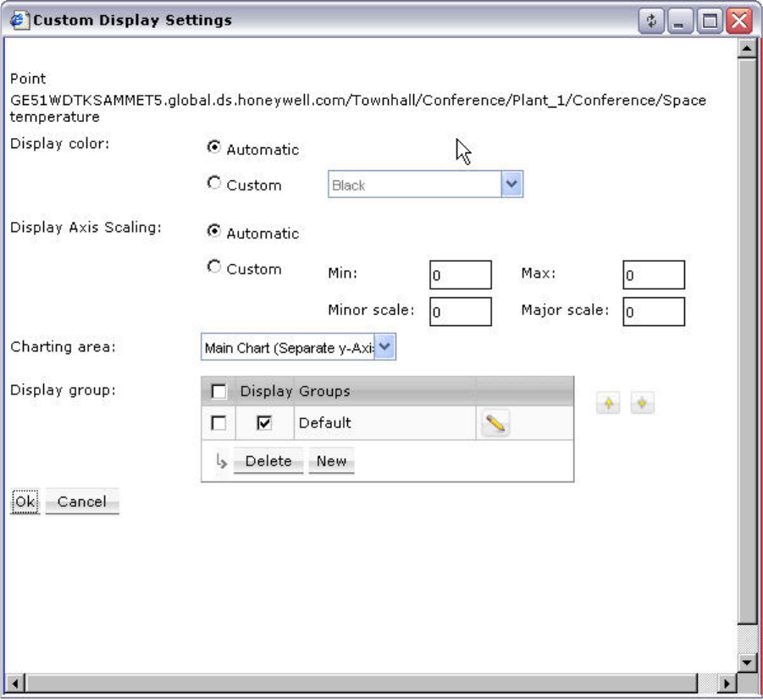Click the Cancel button

[x=82, y=502]
